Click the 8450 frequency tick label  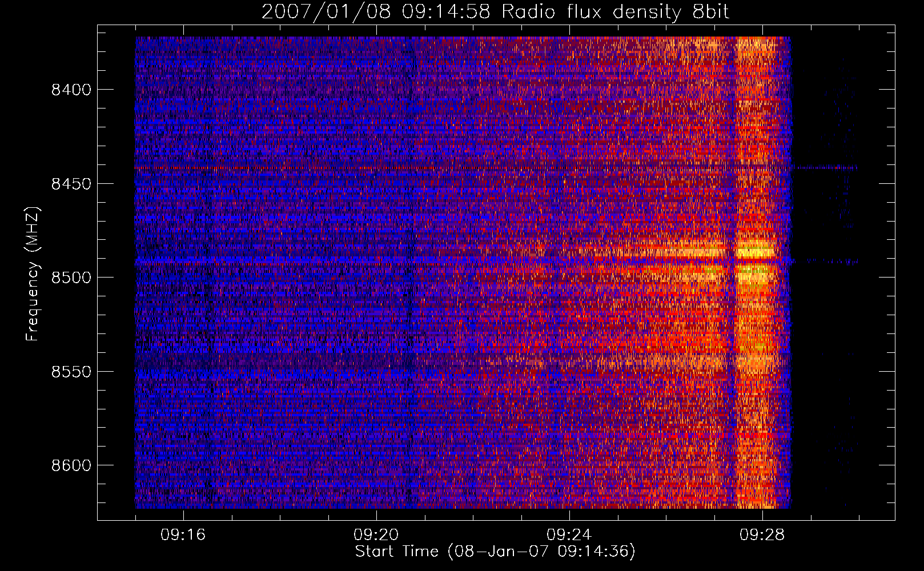71,184
